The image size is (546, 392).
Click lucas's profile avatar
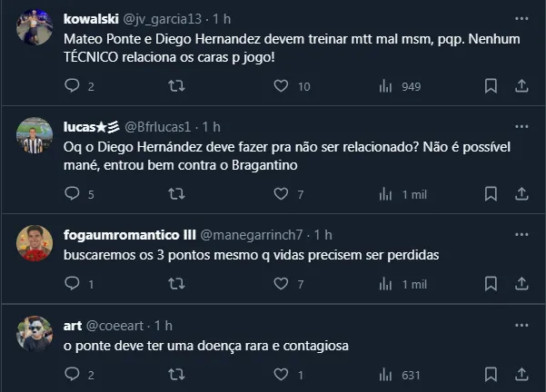(x=35, y=135)
